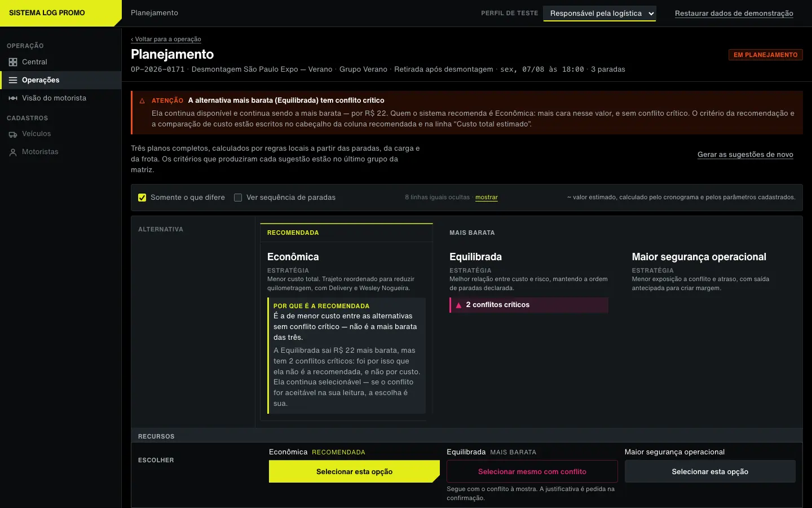Show the 8 hidden equal rows
812x508 pixels.
click(x=486, y=198)
